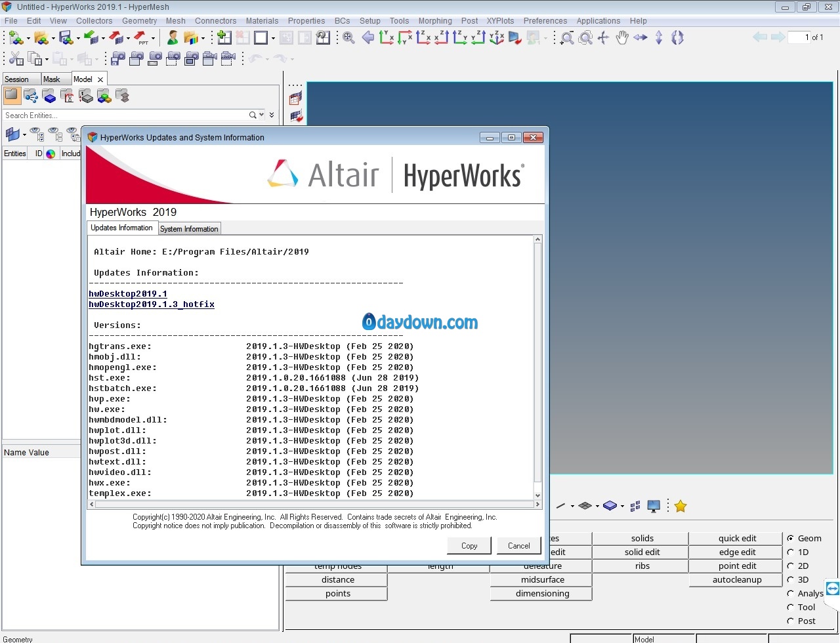
Task: Open the Geometry menu
Action: pos(139,20)
